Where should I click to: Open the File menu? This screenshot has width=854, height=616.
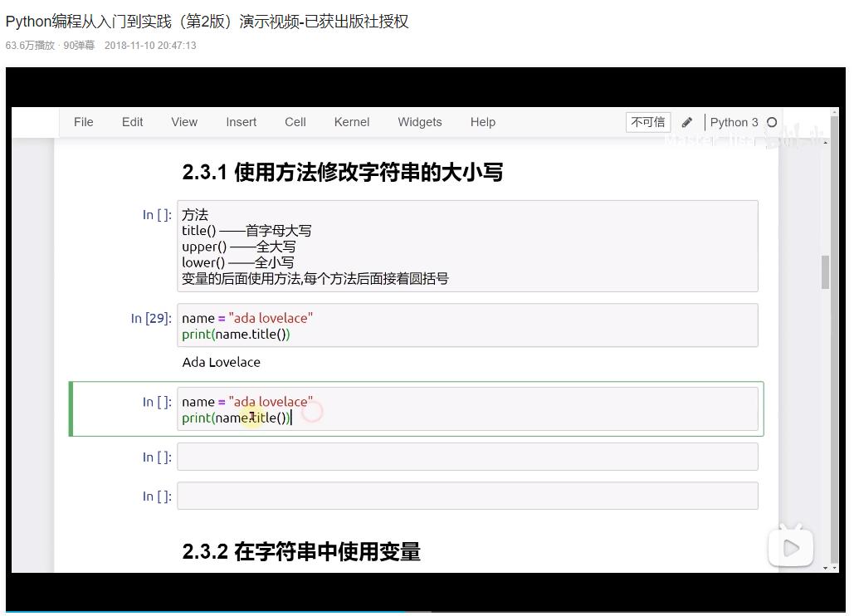coord(83,122)
